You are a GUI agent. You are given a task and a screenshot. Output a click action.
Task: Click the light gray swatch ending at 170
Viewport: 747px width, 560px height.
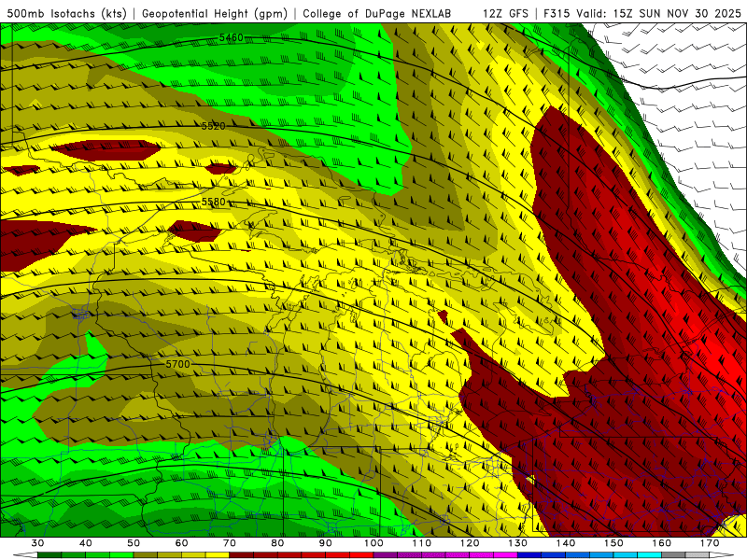tap(698, 555)
